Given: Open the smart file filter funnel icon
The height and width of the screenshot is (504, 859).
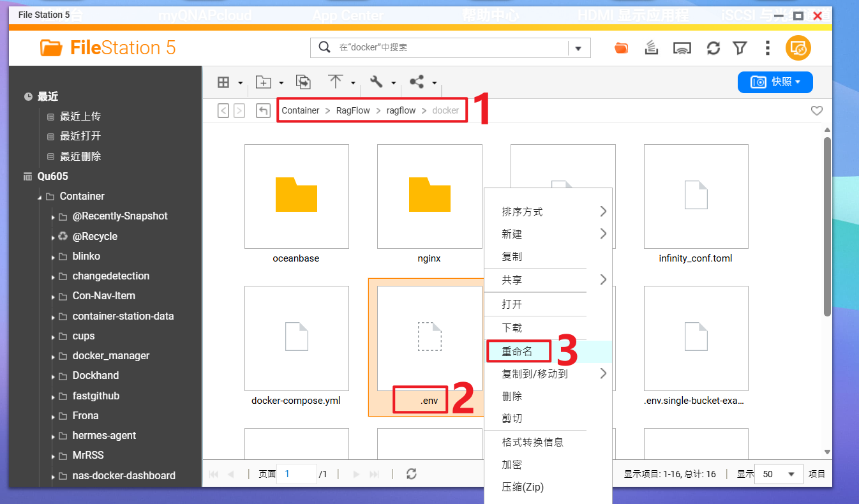Looking at the screenshot, I should coord(740,48).
